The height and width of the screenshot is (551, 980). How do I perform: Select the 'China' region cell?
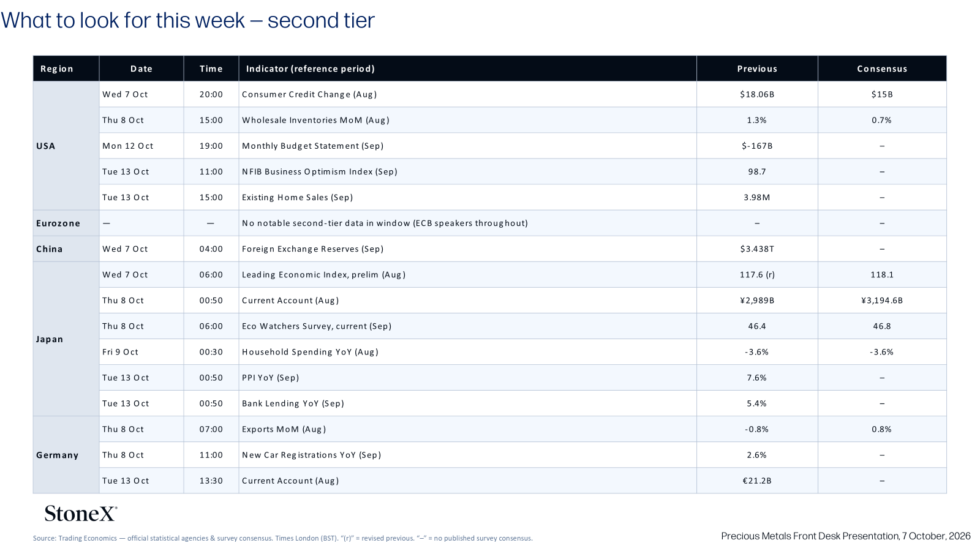pyautogui.click(x=66, y=249)
